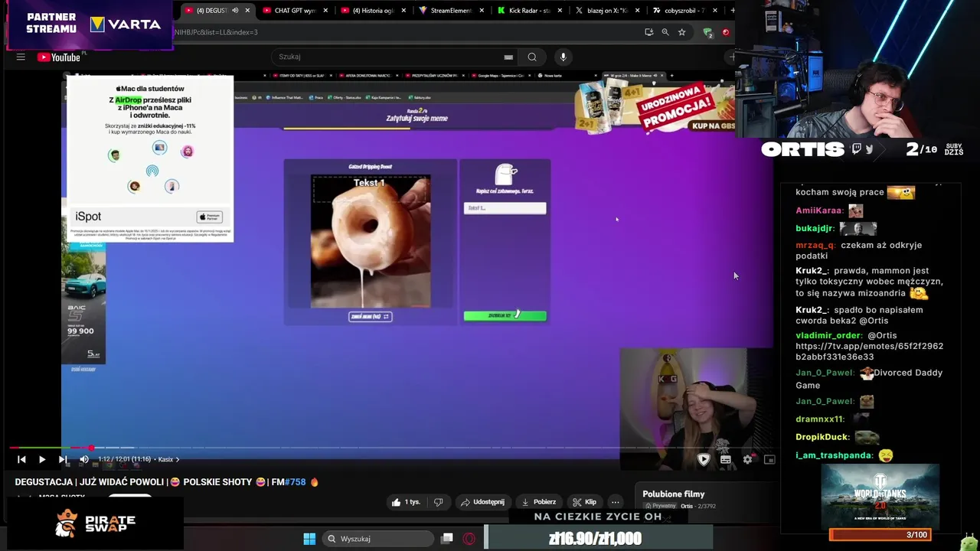Screen dimensions: 980x551
Task: Mute the DEGUSTACJA tab speaker icon
Action: 234,11
